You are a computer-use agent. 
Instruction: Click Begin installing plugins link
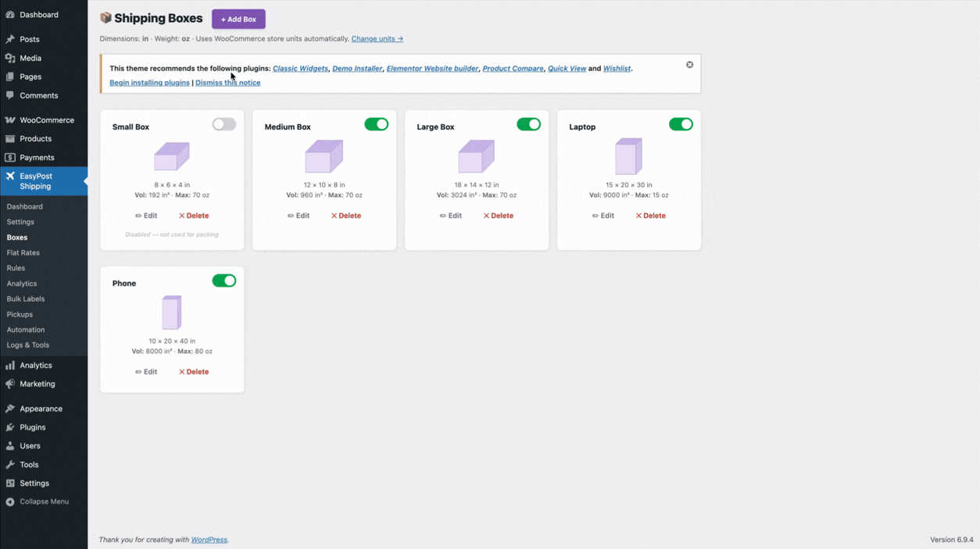click(149, 83)
